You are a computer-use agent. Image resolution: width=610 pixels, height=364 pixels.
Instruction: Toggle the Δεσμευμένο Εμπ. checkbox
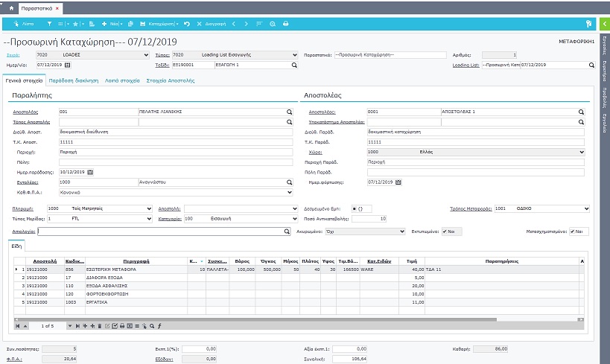click(x=355, y=208)
